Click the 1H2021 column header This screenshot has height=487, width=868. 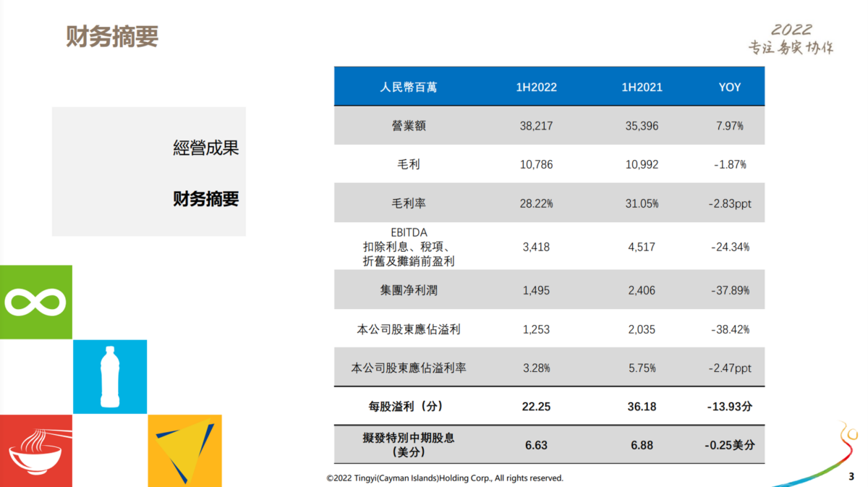[x=642, y=87]
